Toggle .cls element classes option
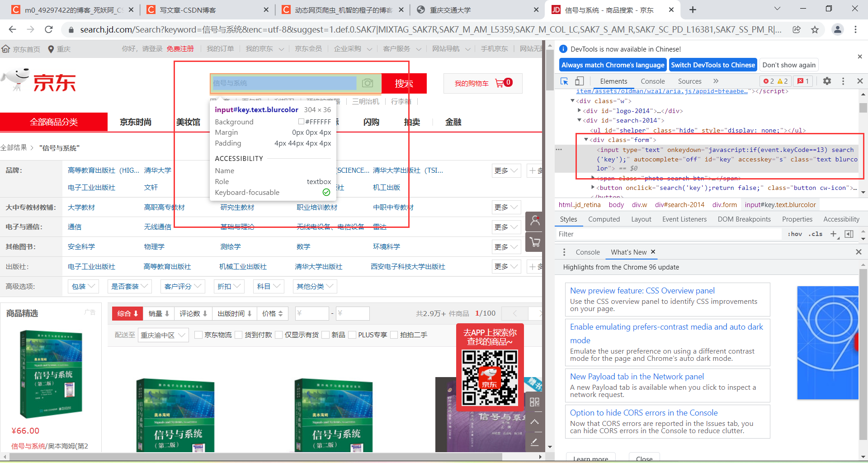The image size is (868, 463). (x=815, y=234)
